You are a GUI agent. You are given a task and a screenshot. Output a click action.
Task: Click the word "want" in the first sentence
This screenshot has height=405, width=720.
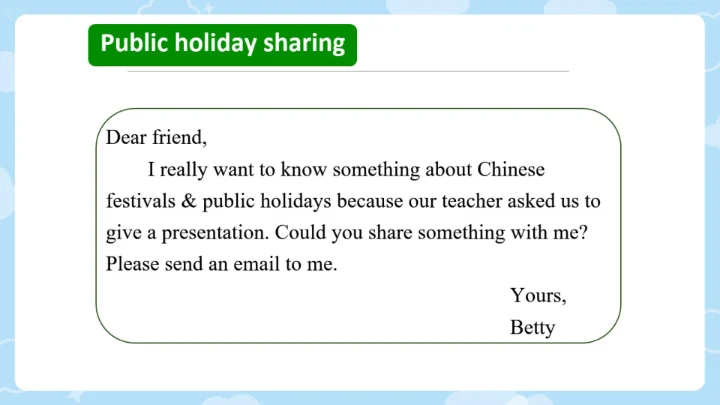(x=240, y=169)
